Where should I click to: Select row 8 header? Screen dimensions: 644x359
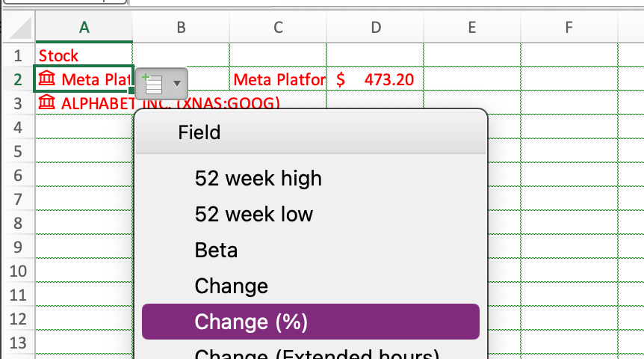[x=18, y=223]
